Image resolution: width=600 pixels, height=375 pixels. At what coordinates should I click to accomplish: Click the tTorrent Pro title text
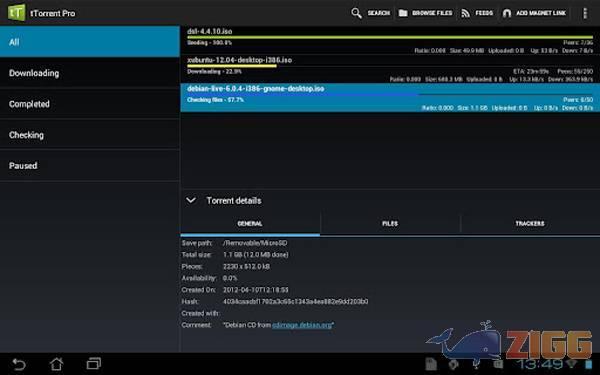point(53,13)
